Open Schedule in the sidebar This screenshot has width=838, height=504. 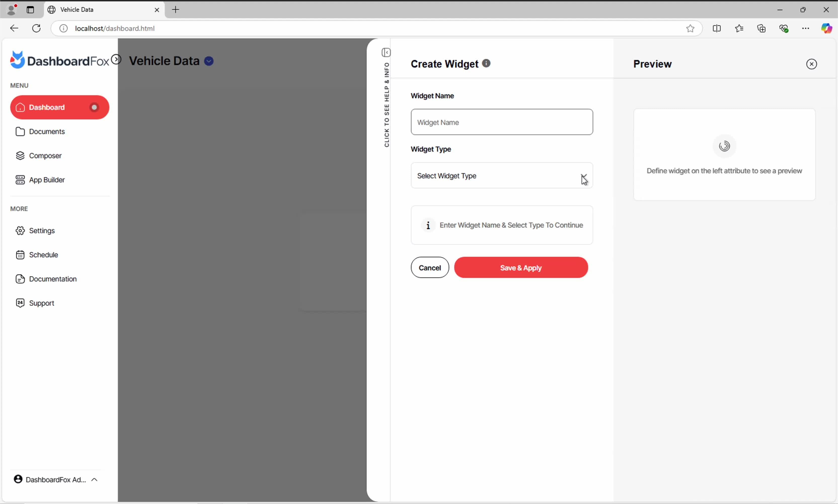pyautogui.click(x=43, y=255)
